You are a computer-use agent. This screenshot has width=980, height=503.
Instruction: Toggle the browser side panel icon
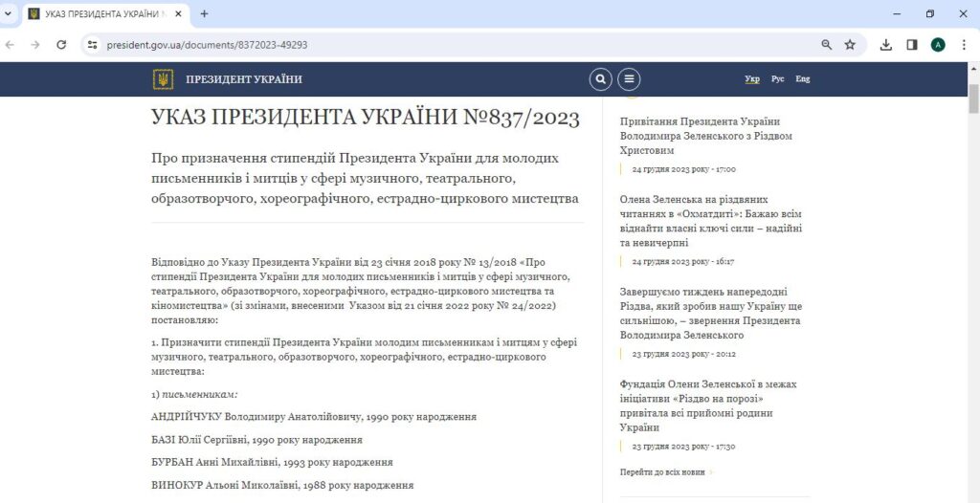(912, 45)
